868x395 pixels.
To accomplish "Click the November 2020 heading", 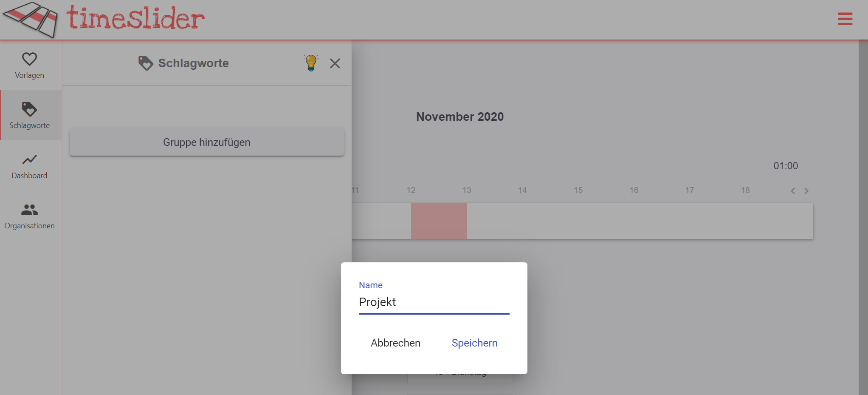I will click(459, 117).
